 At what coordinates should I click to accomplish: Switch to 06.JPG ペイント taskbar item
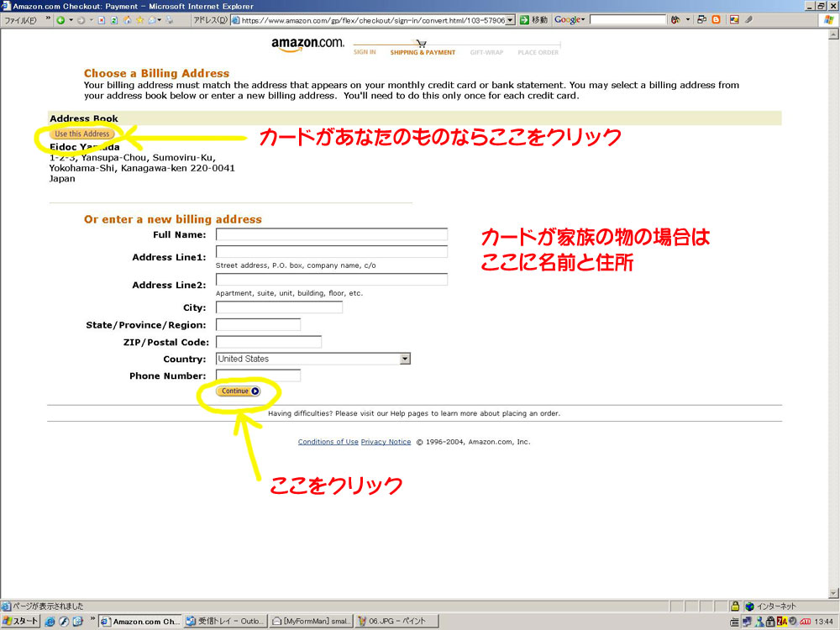click(x=396, y=622)
